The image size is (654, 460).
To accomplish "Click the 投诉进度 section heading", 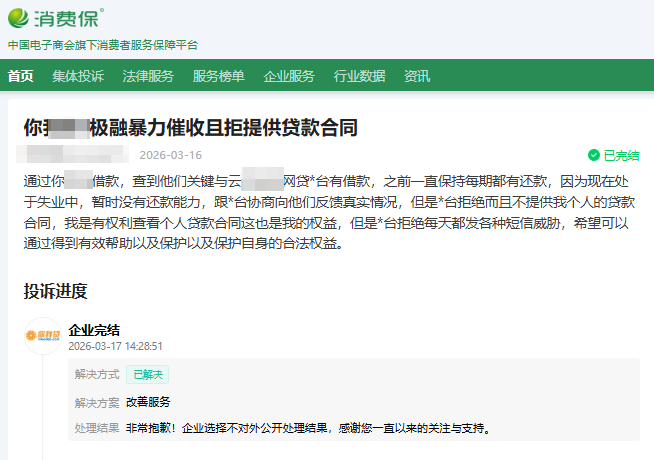I will (x=56, y=291).
